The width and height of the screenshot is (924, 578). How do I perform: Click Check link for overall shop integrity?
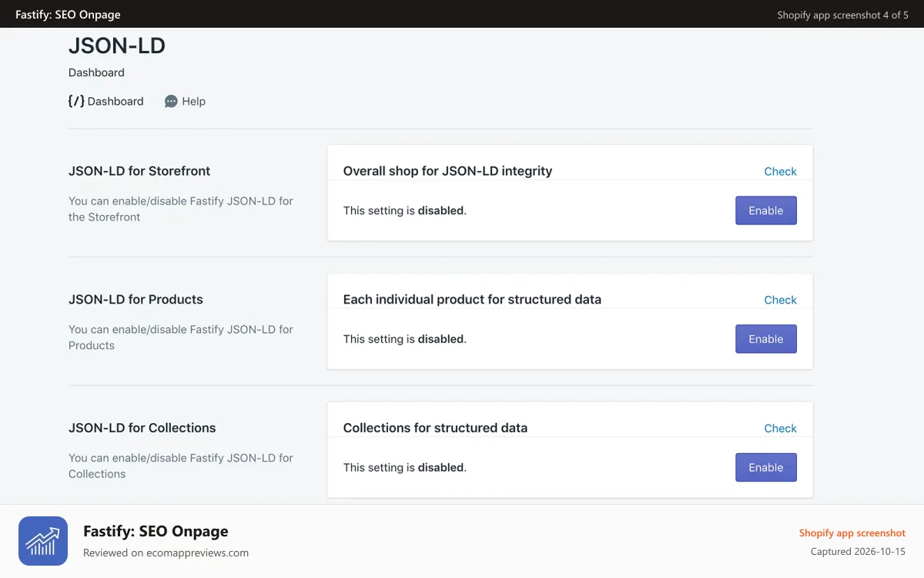pos(780,171)
